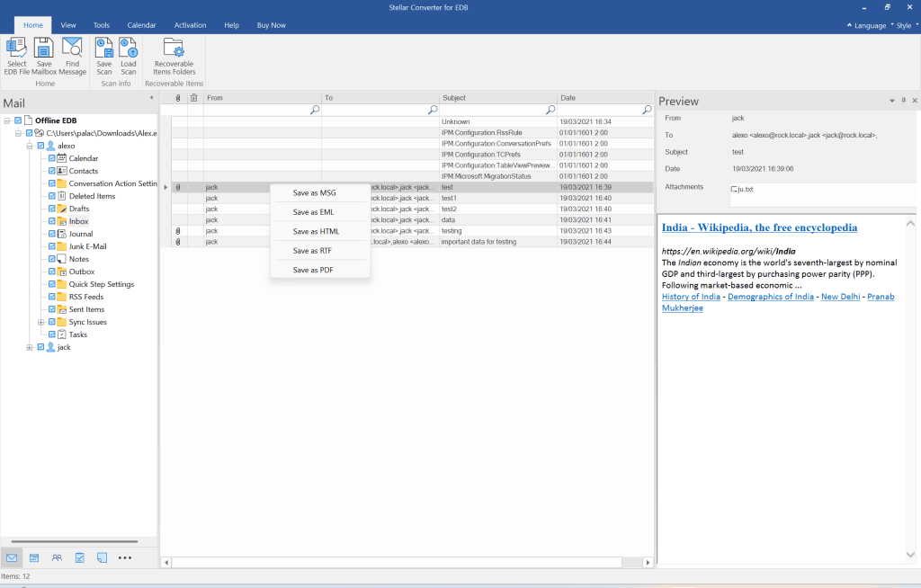Click the preview pane scroll down arrow

(x=910, y=555)
